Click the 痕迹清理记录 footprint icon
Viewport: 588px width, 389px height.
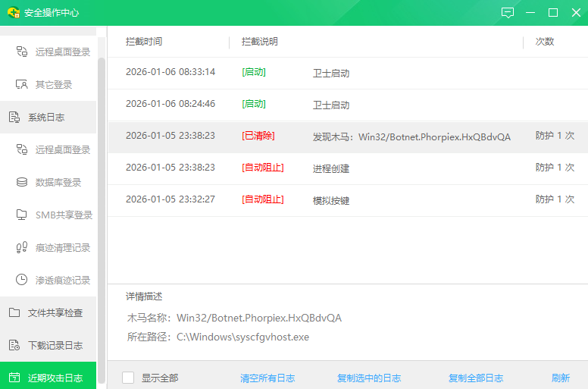(21, 247)
